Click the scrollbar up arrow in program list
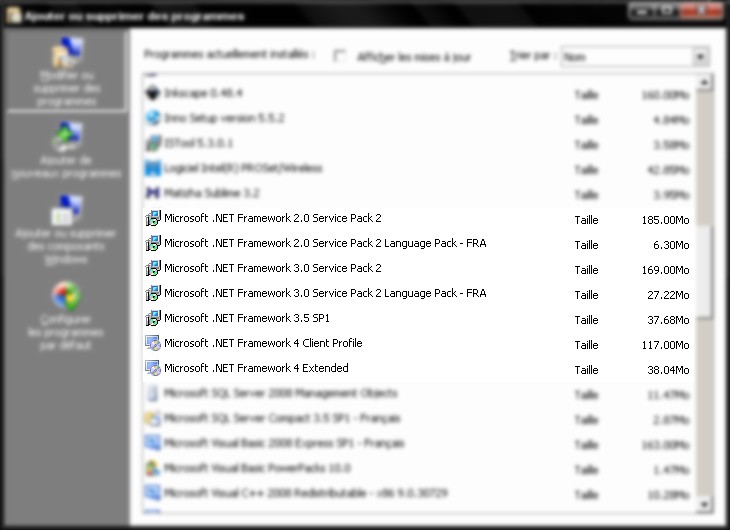 pos(704,82)
